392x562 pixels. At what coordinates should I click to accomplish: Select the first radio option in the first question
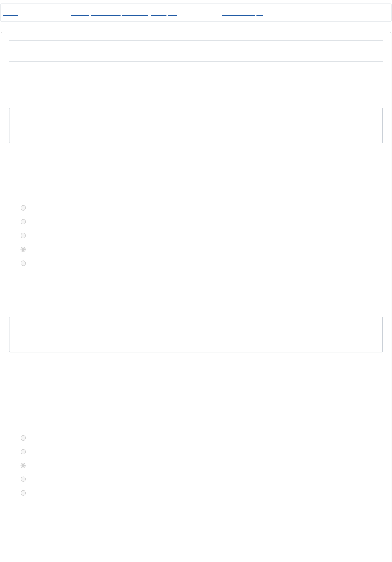pyautogui.click(x=23, y=208)
